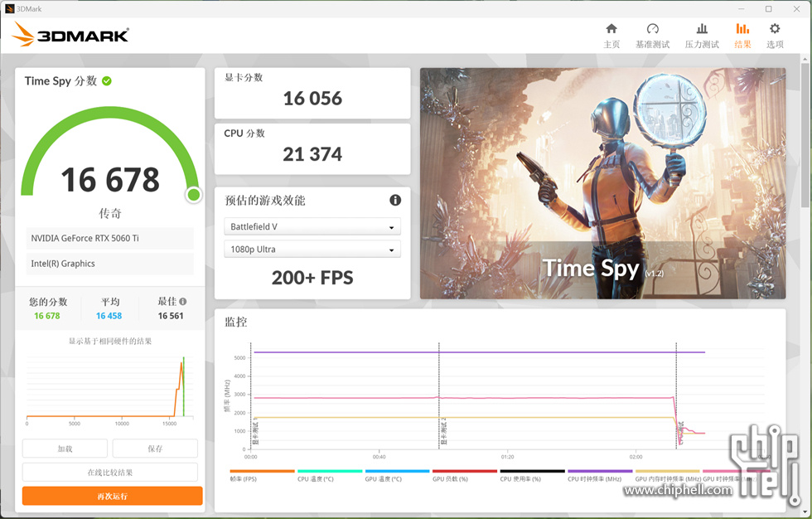812x519 pixels.
Task: Open the Benchmarks tab icon (基准测试)
Action: 653,29
